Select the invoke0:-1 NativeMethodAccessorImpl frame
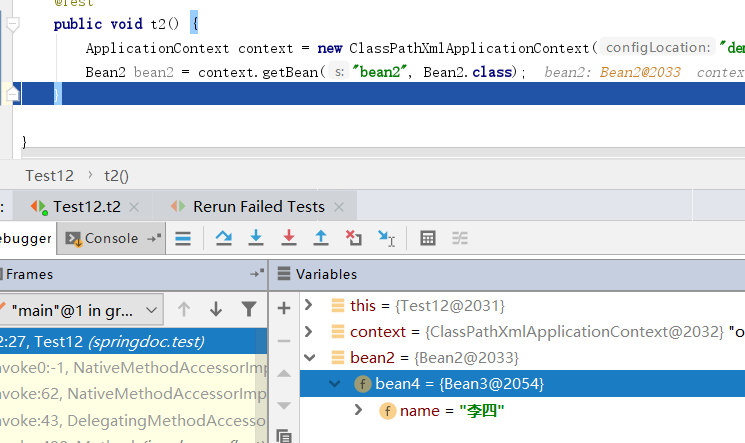Viewport: 745px width, 443px height. coord(134,367)
